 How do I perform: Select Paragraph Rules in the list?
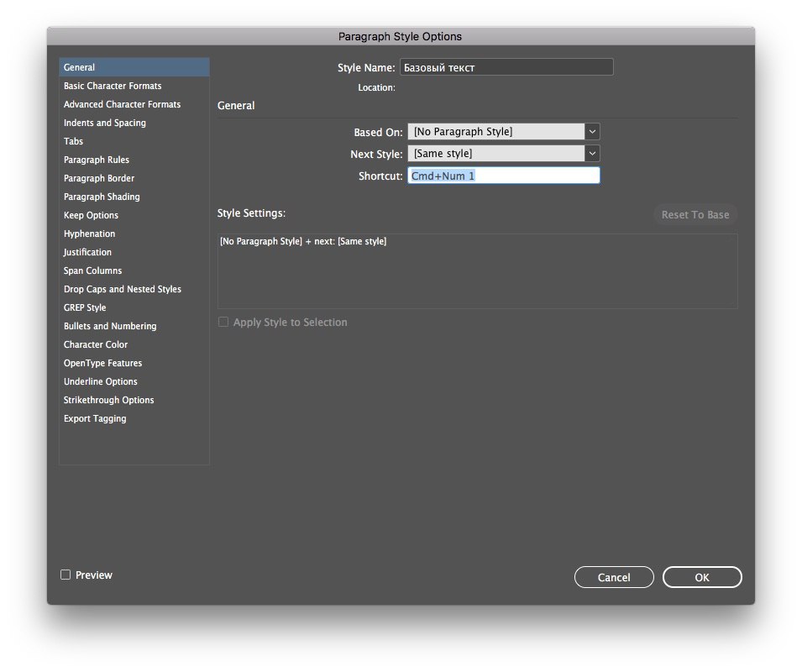(134, 160)
